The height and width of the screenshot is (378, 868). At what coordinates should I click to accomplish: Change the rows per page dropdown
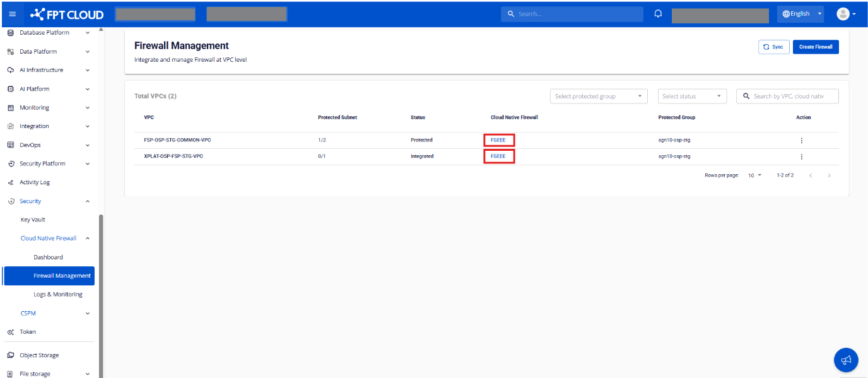(x=755, y=175)
